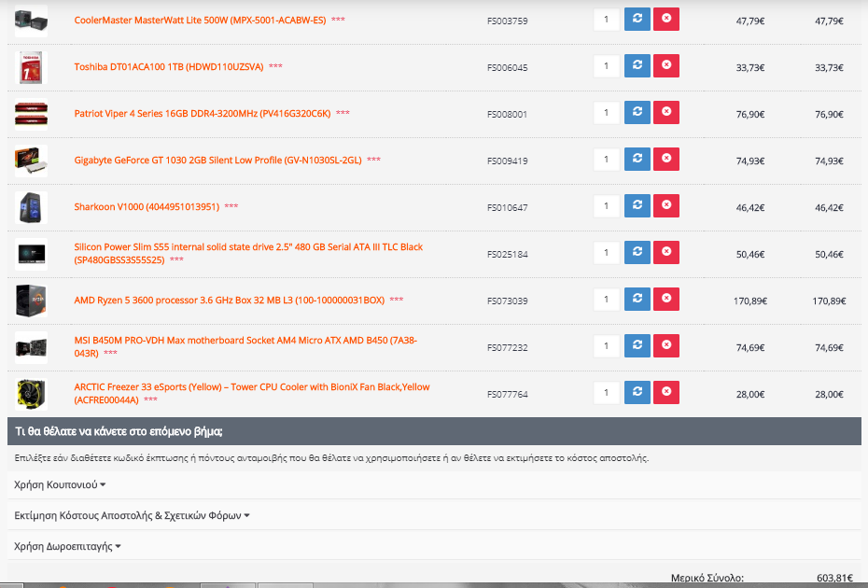This screenshot has height=588, width=868.
Task: Refresh quantity for Sharkoon V1000 case
Action: click(637, 205)
